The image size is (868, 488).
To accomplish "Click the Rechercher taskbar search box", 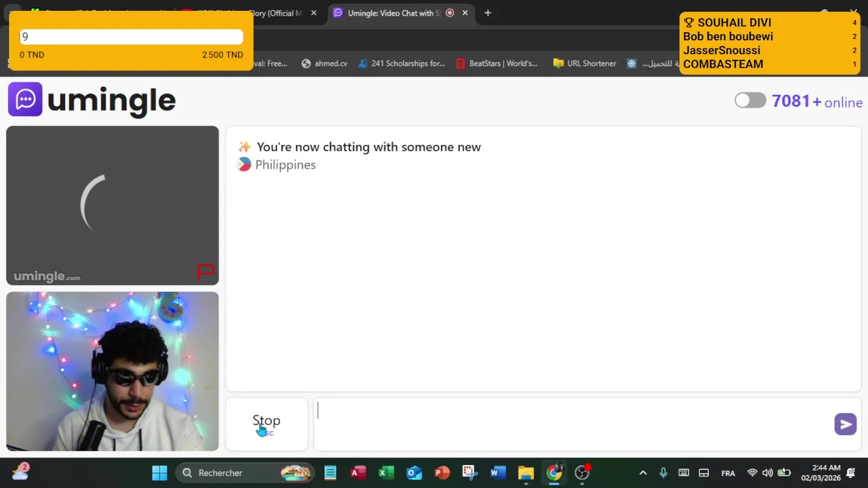I will [x=245, y=472].
